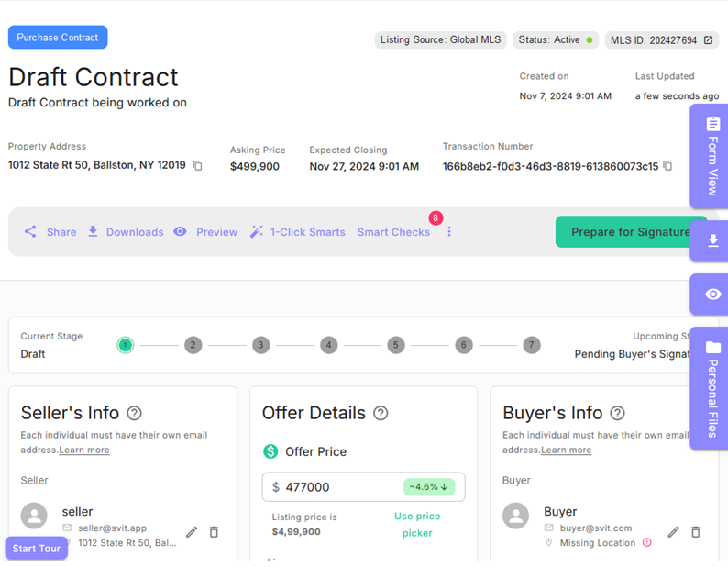
Task: Select stage 1 in progress tracker
Action: tap(125, 345)
